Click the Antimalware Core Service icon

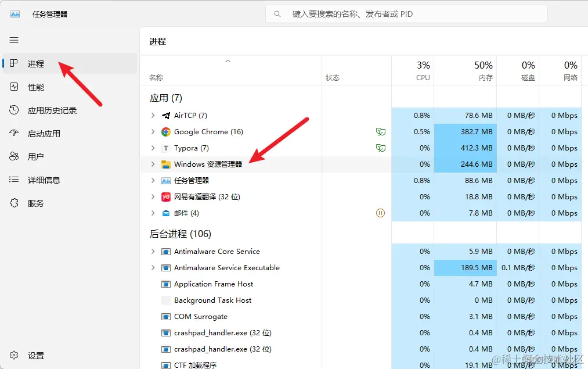166,252
